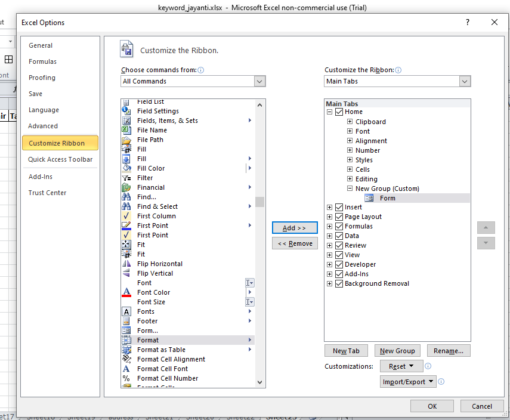Click the File Name Excel icon

[x=126, y=130]
